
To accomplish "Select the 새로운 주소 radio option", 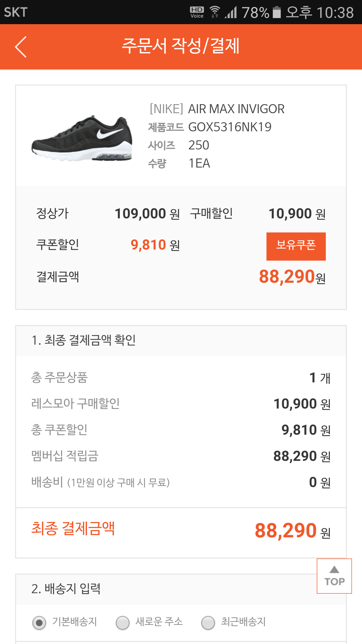I will [123, 623].
